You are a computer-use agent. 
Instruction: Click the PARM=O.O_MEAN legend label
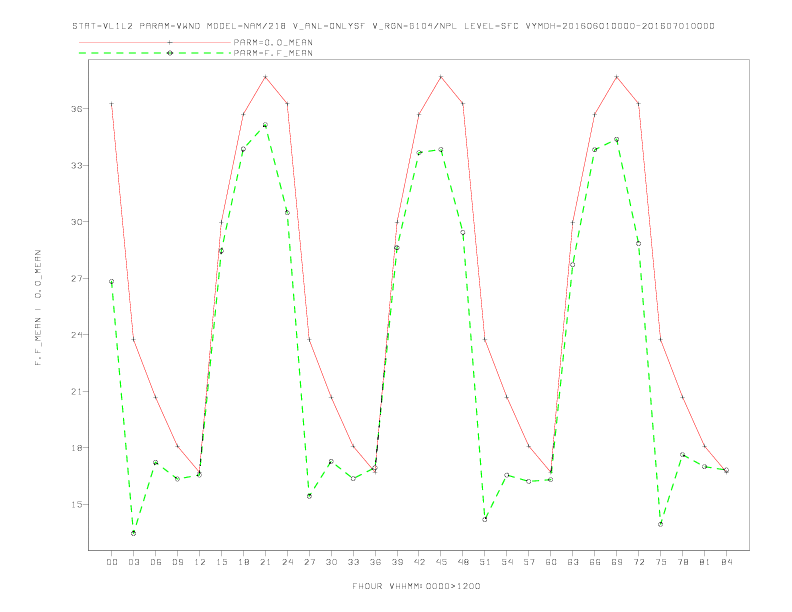(x=273, y=42)
